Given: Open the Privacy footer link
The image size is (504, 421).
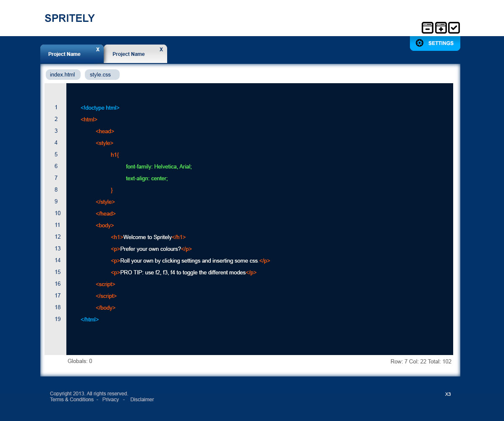Looking at the screenshot, I should pos(110,400).
